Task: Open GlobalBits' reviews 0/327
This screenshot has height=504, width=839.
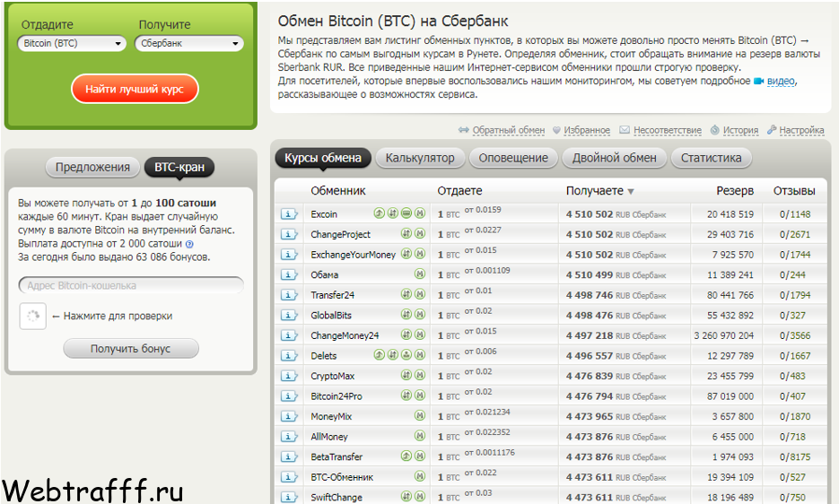Action: 792,315
